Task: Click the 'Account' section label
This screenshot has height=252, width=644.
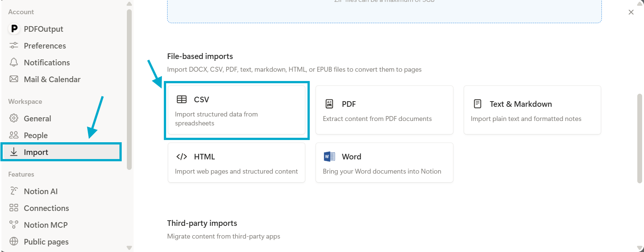Action: point(21,12)
